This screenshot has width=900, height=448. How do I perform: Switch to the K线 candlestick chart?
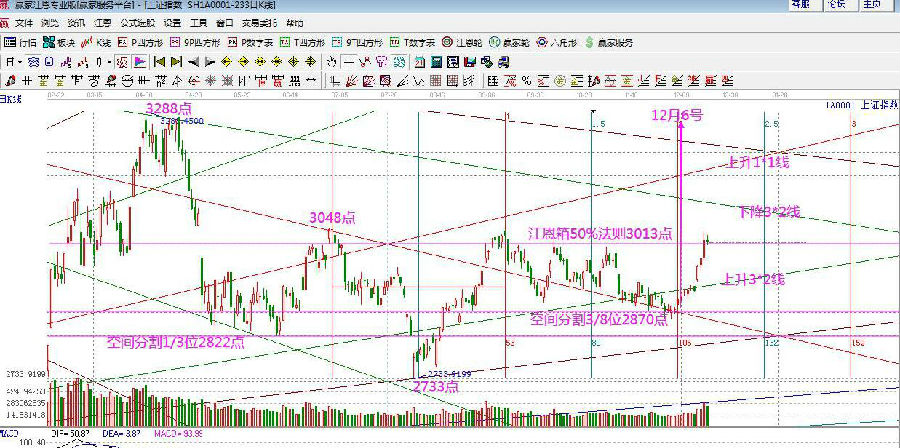click(x=97, y=43)
